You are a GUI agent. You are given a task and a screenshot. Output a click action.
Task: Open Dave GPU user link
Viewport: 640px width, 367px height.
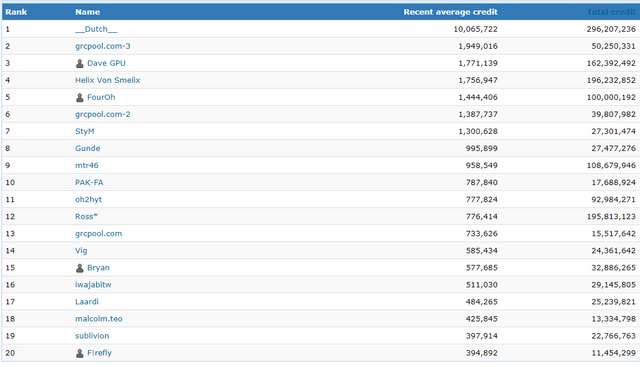(x=106, y=63)
